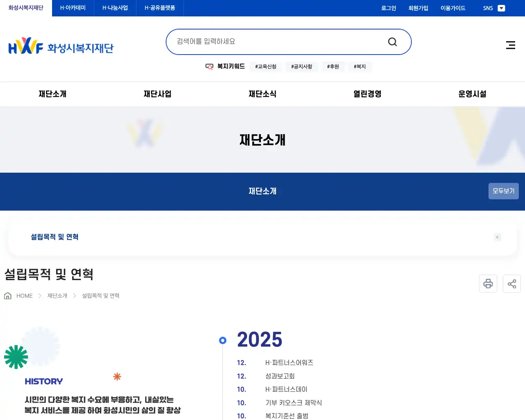The image size is (525, 420).
Task: Open the hamburger site menu
Action: click(x=510, y=45)
